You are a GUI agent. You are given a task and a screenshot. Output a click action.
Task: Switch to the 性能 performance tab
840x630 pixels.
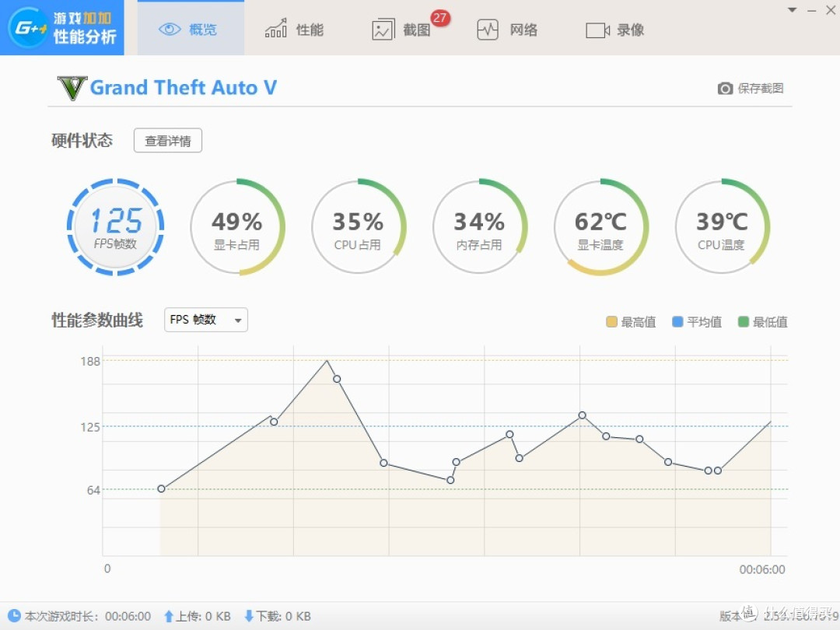point(294,29)
